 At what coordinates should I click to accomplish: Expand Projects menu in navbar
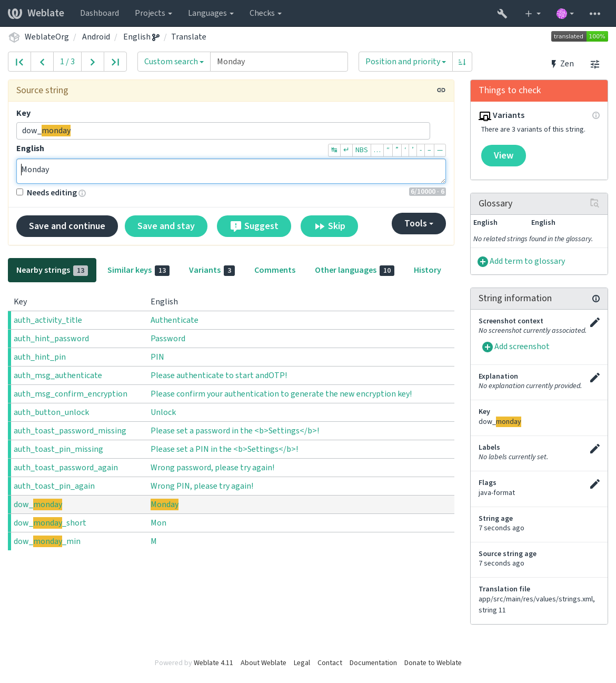(153, 13)
